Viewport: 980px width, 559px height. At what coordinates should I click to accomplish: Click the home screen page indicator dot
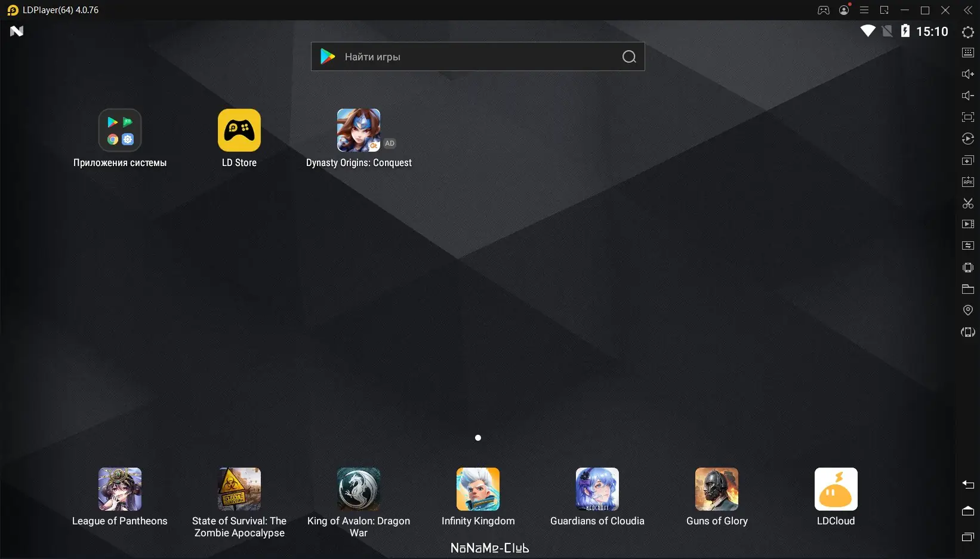[478, 438]
